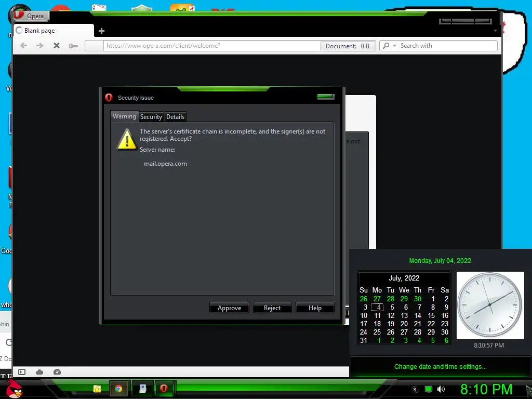The width and height of the screenshot is (532, 399).
Task: Open the password manager key icon
Action: point(73,46)
